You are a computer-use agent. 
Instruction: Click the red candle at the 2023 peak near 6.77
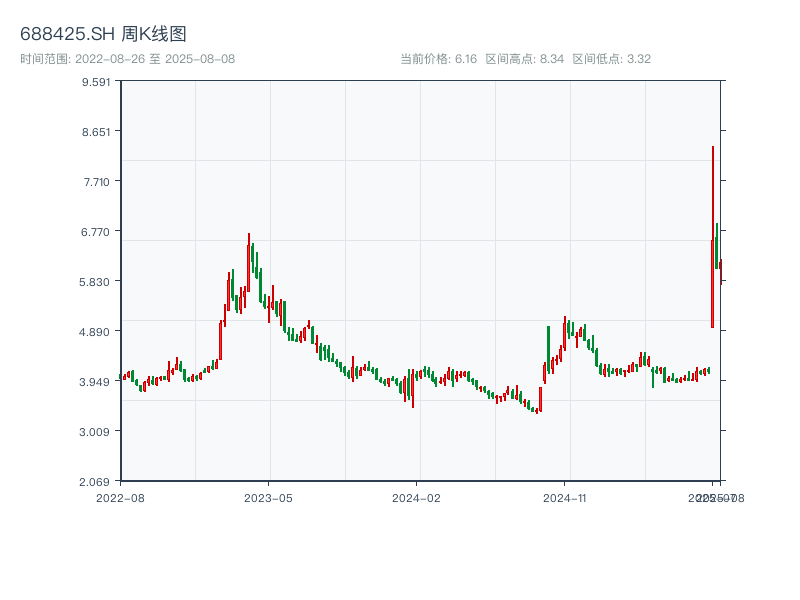(x=249, y=262)
